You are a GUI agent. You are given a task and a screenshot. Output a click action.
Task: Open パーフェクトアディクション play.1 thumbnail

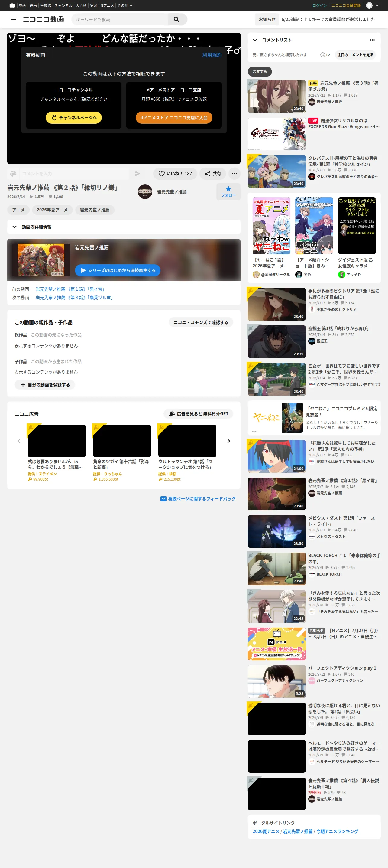click(x=276, y=681)
